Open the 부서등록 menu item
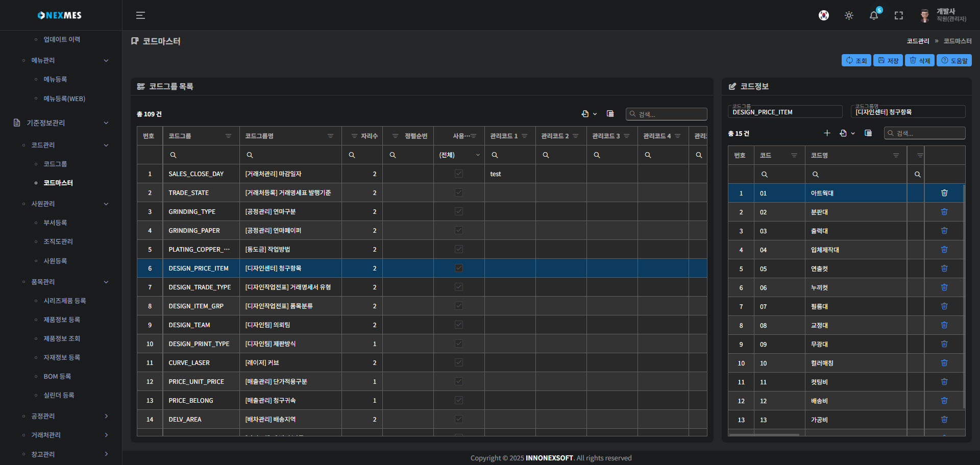Screen dimensions: 980x465 coord(55,223)
